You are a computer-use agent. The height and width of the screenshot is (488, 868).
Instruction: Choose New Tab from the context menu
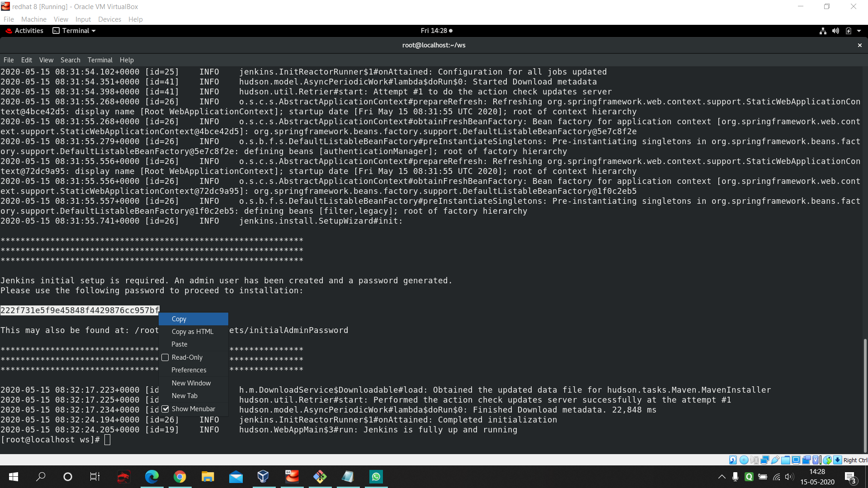coord(193,396)
